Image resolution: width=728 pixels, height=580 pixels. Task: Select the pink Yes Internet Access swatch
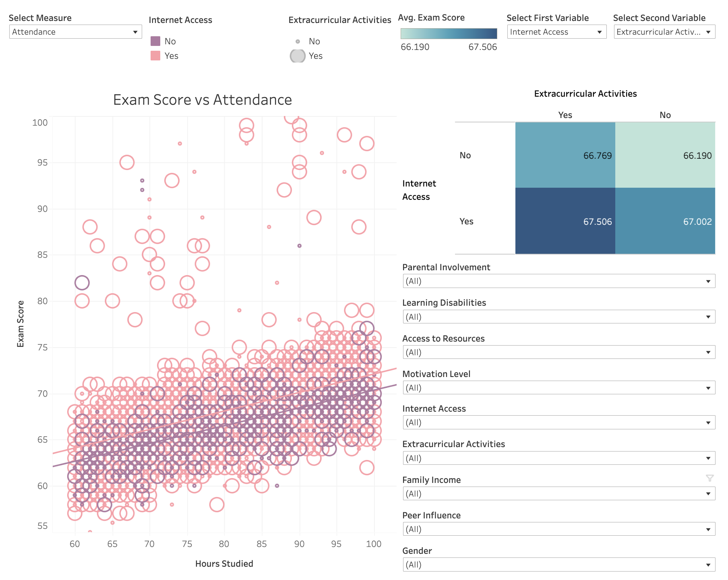pos(155,56)
